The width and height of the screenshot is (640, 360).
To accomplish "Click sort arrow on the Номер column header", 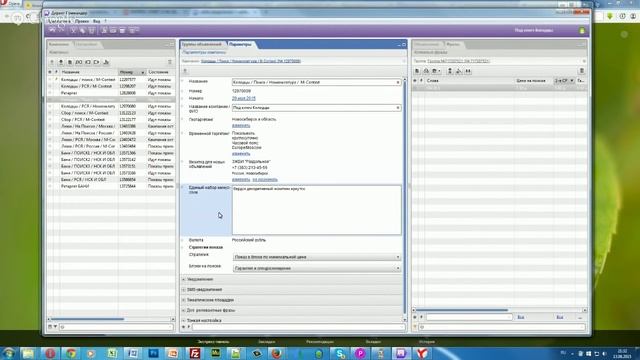I will [x=142, y=72].
